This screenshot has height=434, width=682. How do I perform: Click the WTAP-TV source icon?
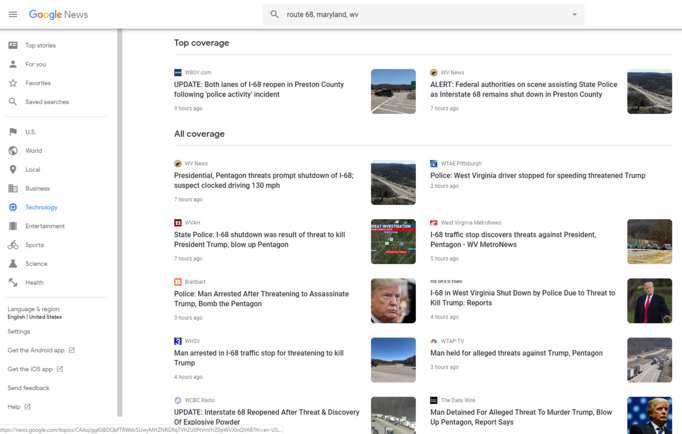coord(434,341)
